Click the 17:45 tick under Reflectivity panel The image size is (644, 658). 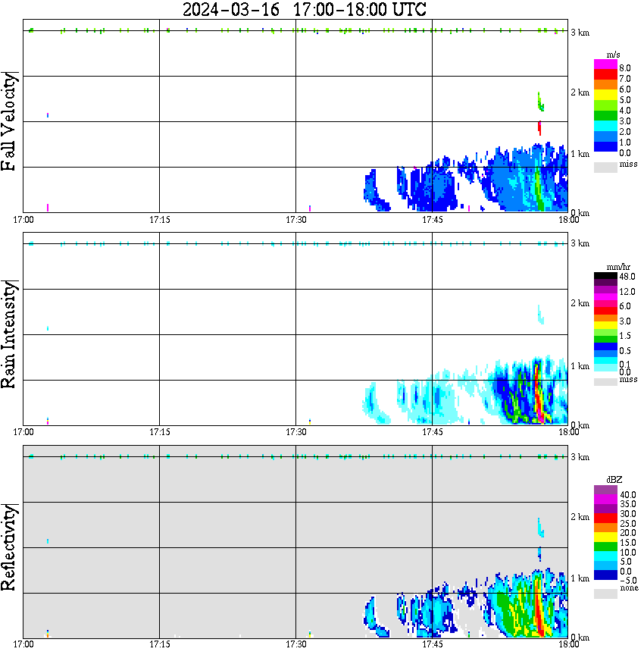[x=432, y=644]
